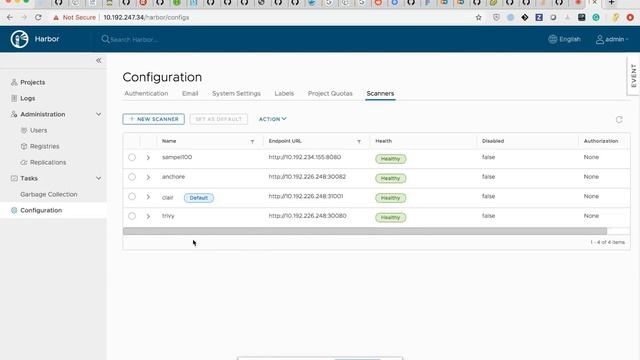The image size is (640, 360).
Task: Expand the clair scanner row
Action: tap(148, 197)
